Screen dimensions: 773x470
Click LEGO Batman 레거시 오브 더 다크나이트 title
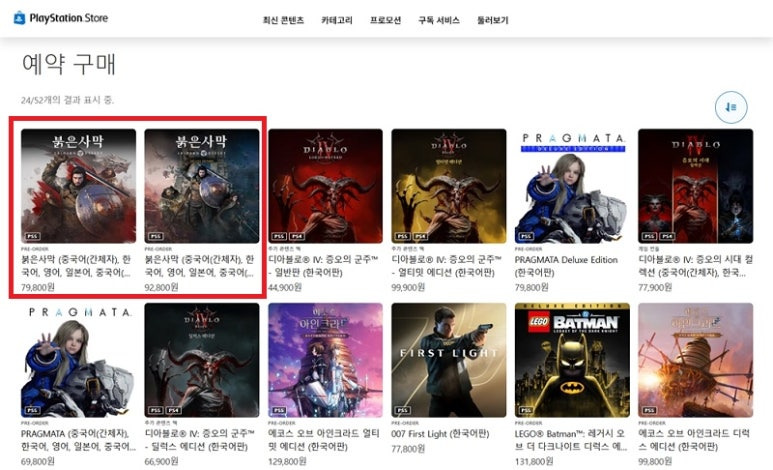(571, 440)
